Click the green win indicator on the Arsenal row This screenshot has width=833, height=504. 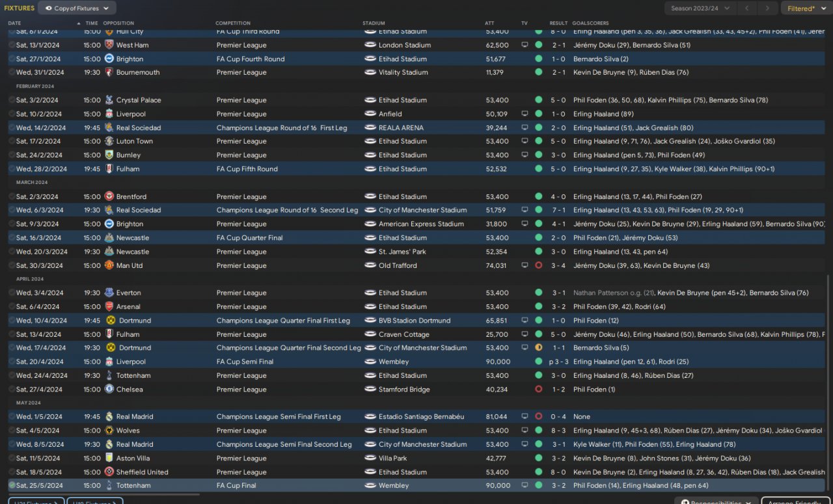538,306
